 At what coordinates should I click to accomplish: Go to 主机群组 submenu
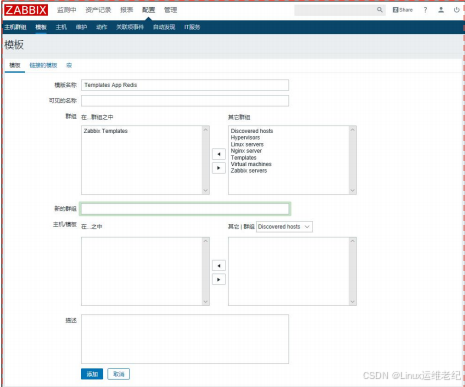click(x=15, y=27)
